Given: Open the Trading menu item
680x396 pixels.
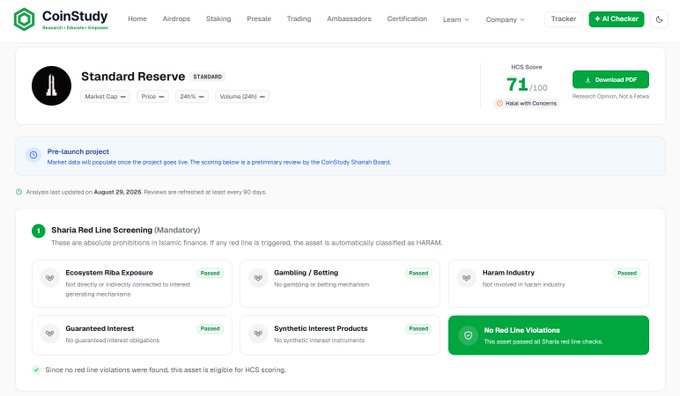Looking at the screenshot, I should (299, 19).
